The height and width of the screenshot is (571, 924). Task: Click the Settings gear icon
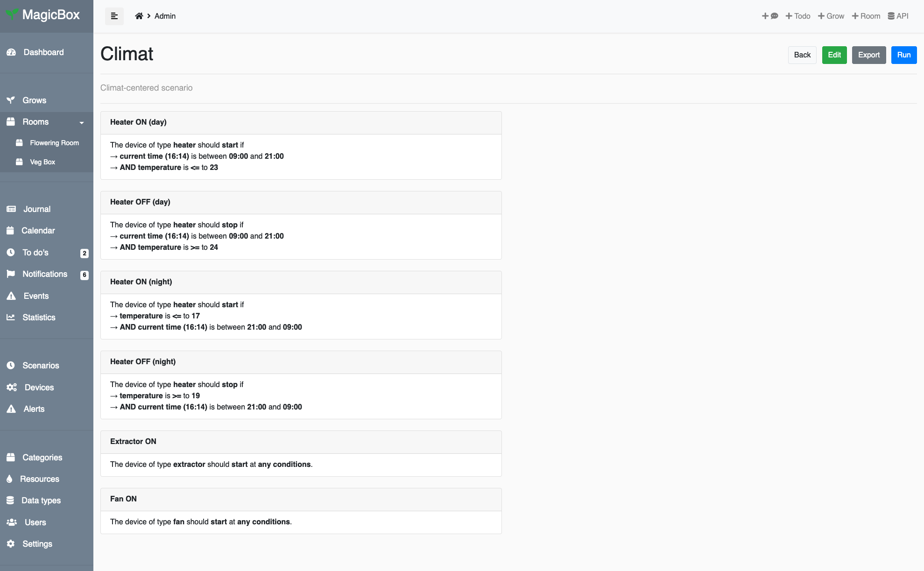tap(11, 544)
